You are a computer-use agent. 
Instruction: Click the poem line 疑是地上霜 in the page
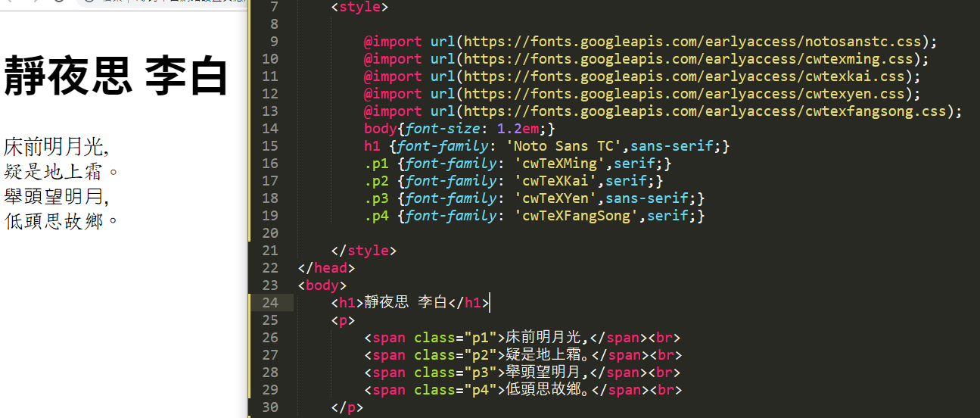pos(61,171)
